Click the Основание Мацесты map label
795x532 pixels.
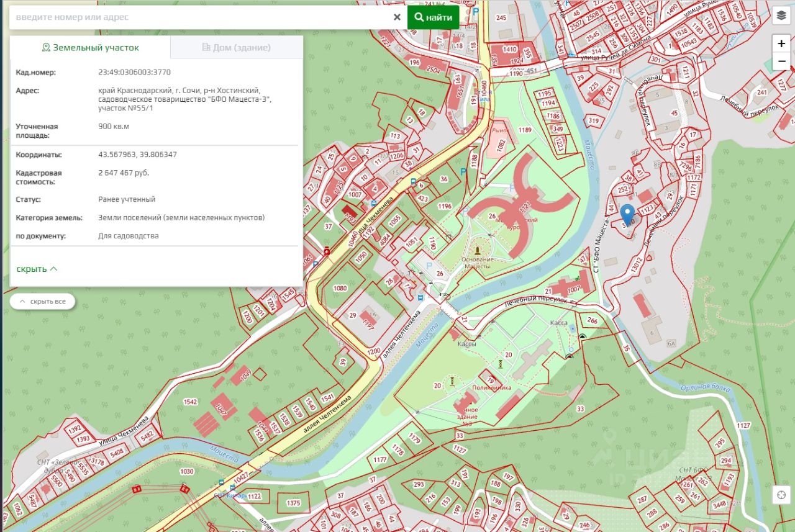click(478, 263)
